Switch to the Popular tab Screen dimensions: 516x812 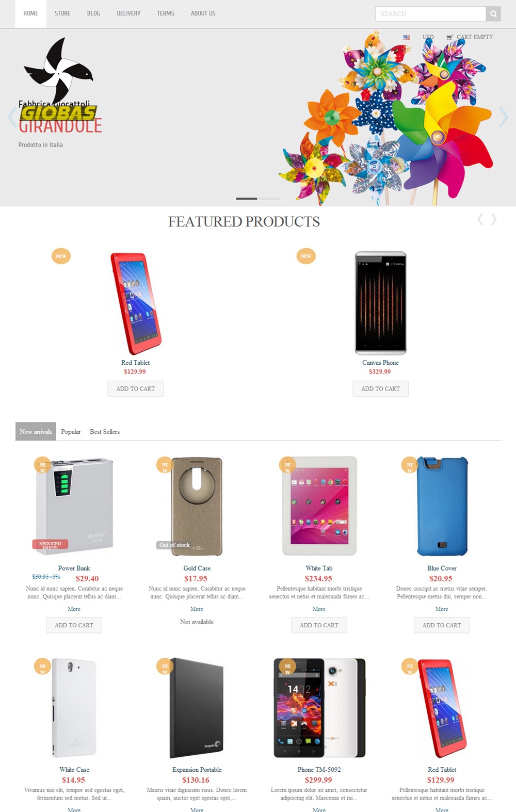[71, 432]
